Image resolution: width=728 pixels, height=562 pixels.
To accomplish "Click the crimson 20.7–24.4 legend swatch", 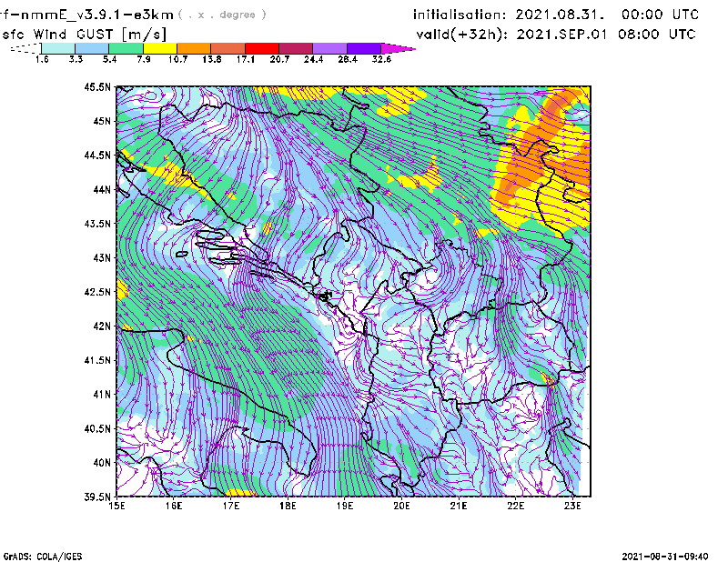I will point(296,48).
